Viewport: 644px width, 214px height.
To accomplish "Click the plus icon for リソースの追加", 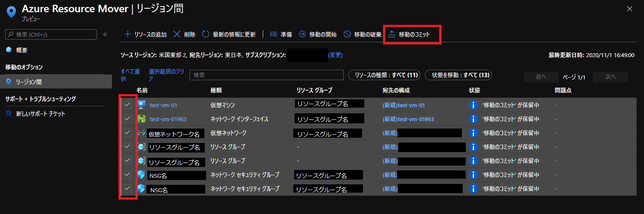I will coord(128,34).
